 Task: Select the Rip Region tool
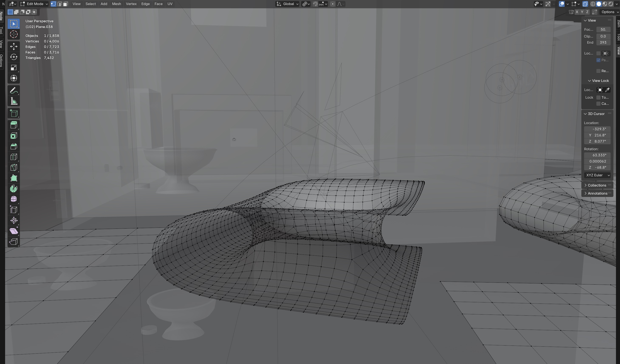[x=14, y=241]
